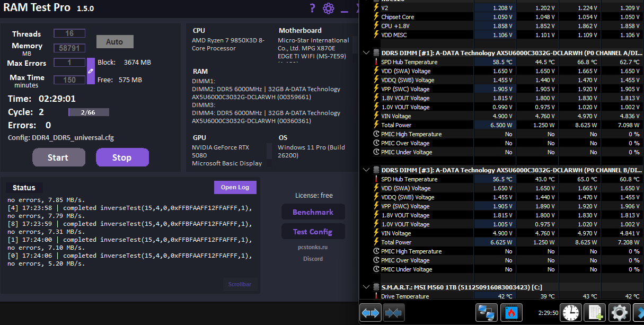Click the Threads input field
Viewport: 644px width, 325px height.
pos(69,33)
